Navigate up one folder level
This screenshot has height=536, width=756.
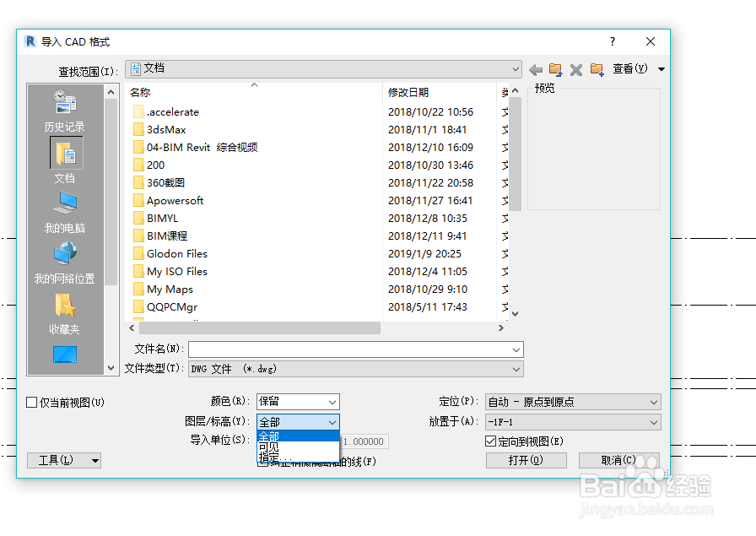(x=554, y=70)
